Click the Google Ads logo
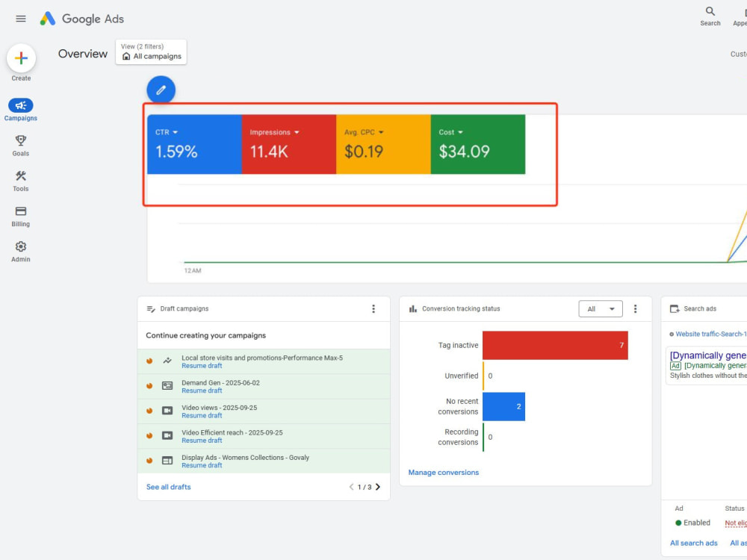 tap(82, 19)
